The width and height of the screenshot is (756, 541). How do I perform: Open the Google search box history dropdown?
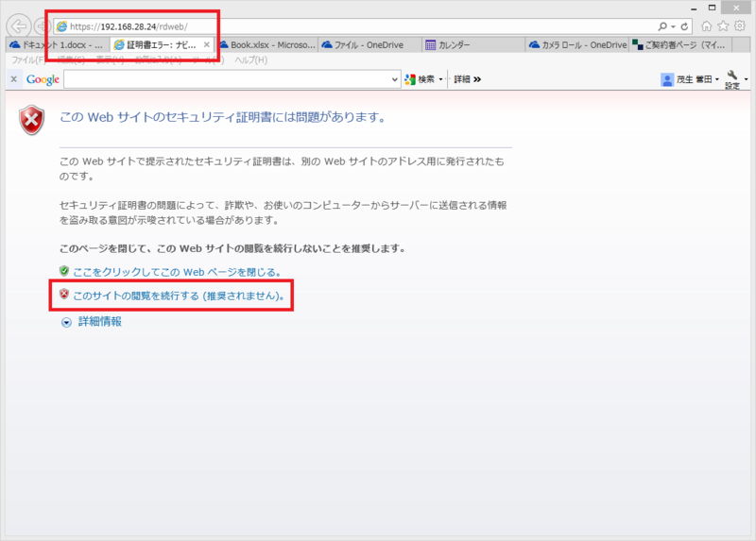tap(395, 79)
